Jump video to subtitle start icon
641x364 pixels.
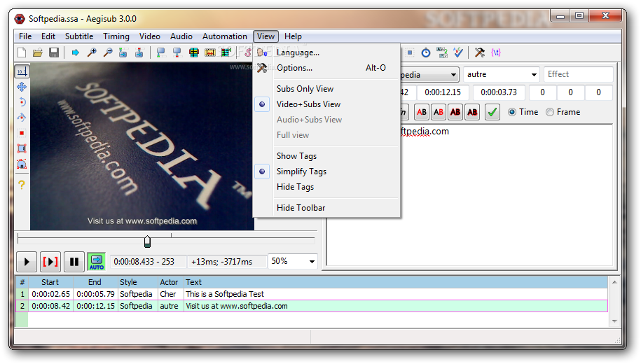pyautogui.click(x=123, y=52)
